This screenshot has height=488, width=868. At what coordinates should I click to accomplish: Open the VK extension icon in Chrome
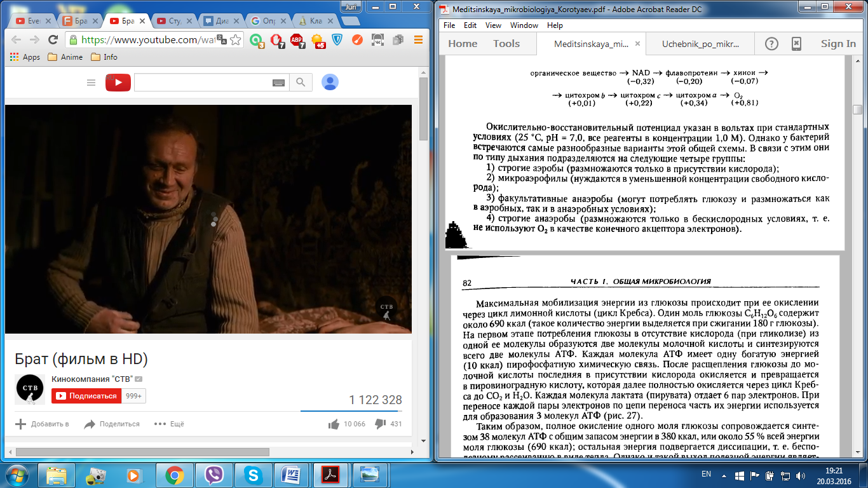tap(377, 40)
